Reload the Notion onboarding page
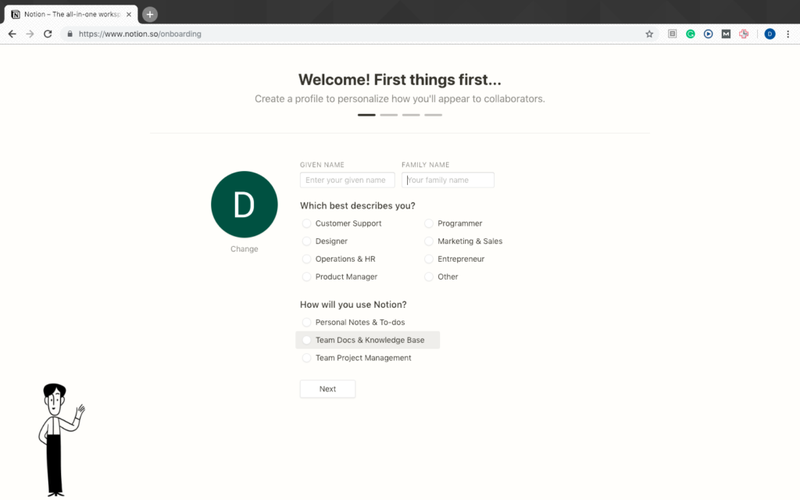Viewport: 800px width, 500px height. tap(48, 34)
